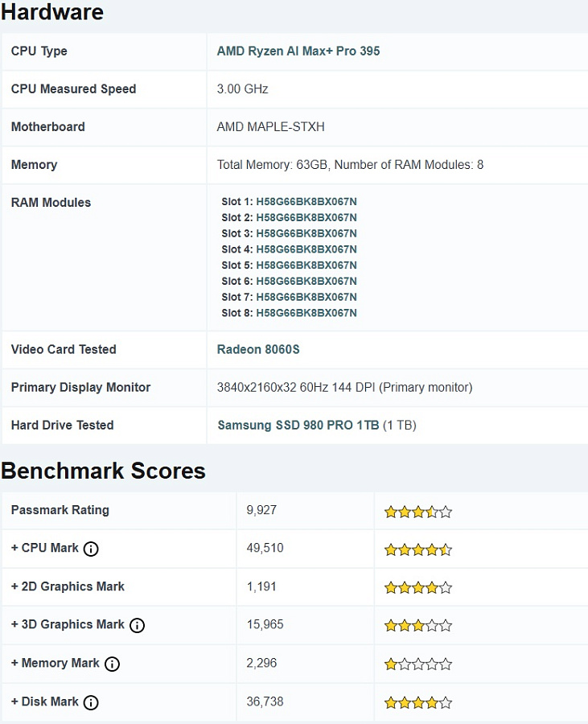Click the Benchmark Scores section heading
The image size is (588, 724).
(104, 471)
